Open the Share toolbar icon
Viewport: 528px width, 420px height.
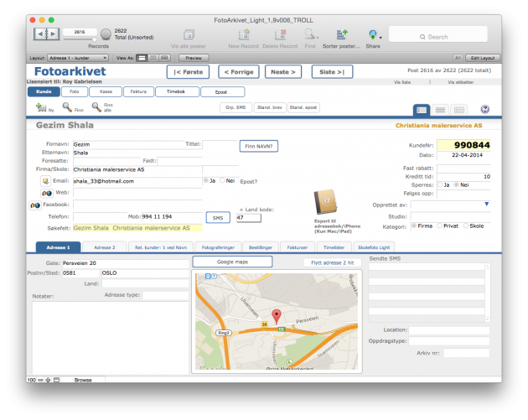tap(372, 34)
